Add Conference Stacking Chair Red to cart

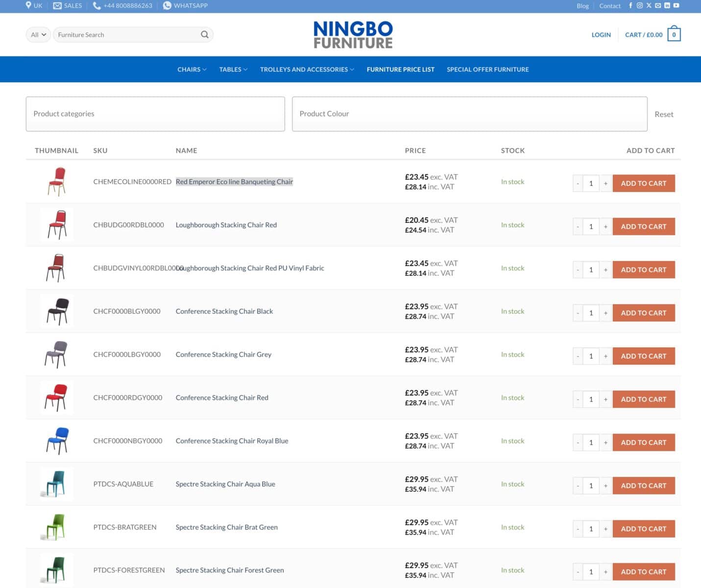click(644, 399)
